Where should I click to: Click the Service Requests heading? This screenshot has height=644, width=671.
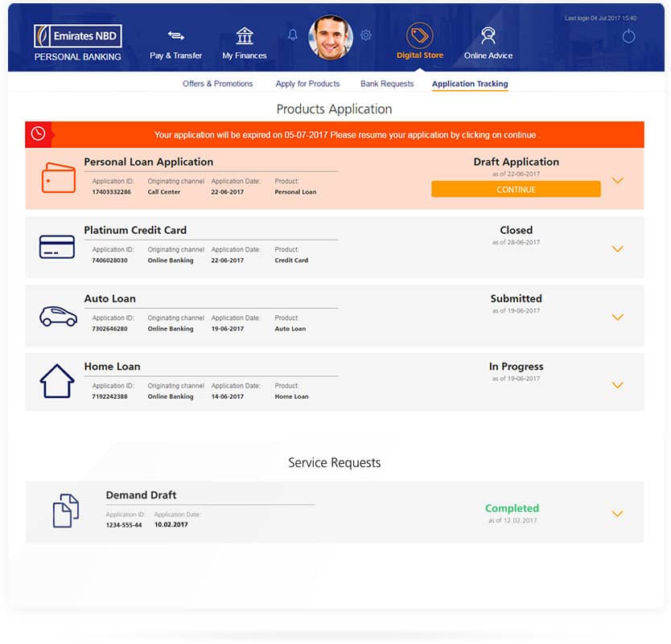click(x=334, y=462)
